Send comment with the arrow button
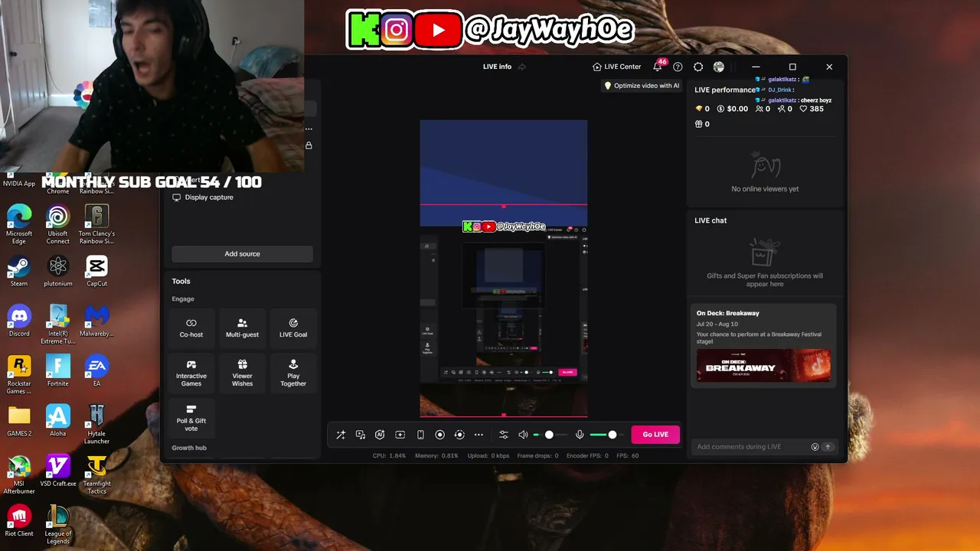Viewport: 980px width, 551px height. click(x=828, y=447)
